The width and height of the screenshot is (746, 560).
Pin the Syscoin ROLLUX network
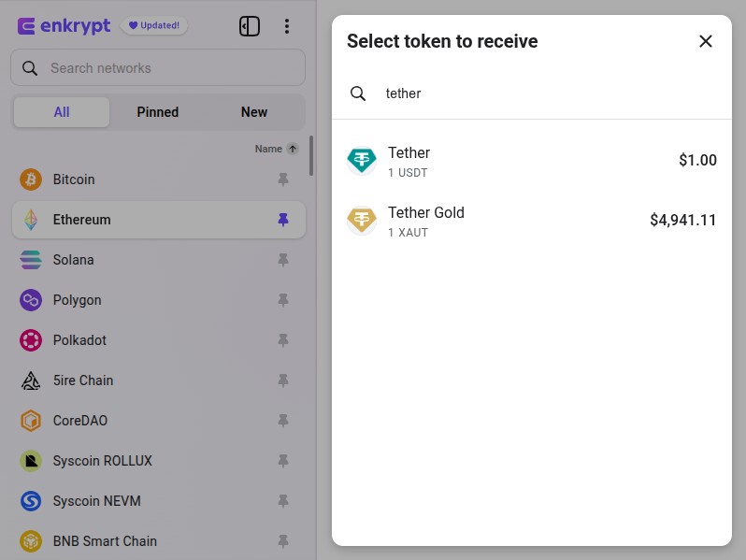click(x=283, y=461)
